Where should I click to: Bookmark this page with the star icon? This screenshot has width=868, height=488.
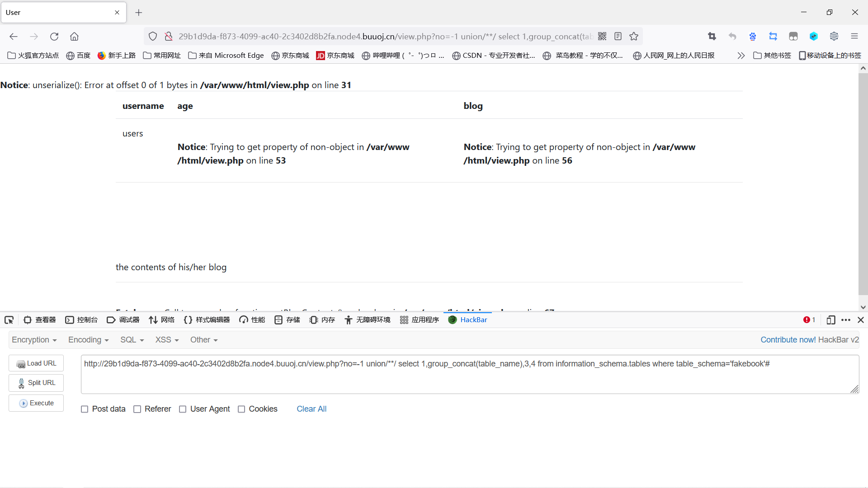tap(634, 37)
